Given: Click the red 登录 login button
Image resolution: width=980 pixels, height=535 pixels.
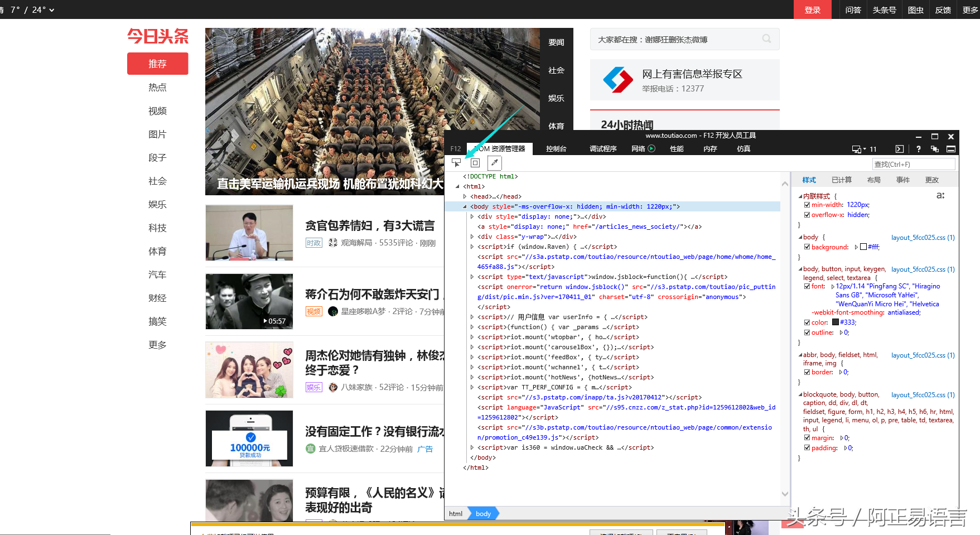Looking at the screenshot, I should [x=812, y=9].
